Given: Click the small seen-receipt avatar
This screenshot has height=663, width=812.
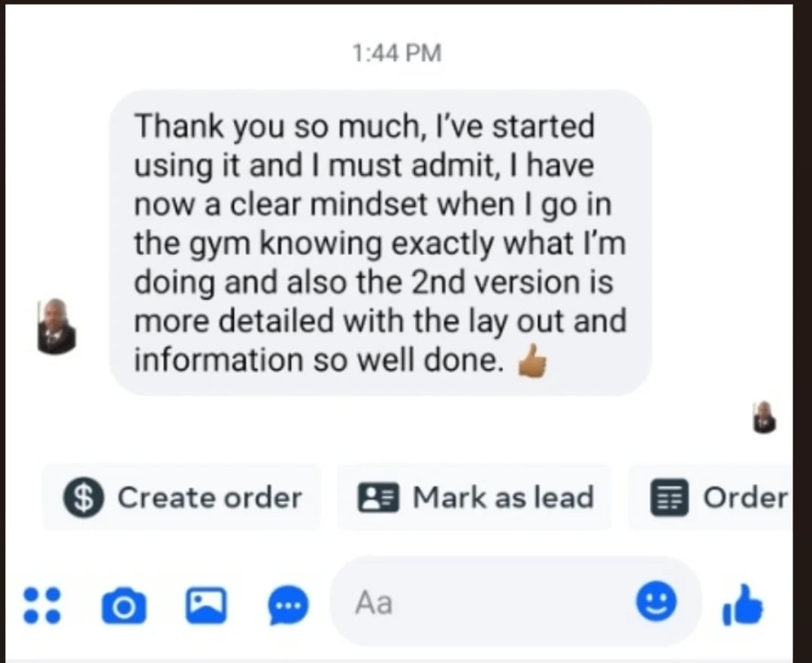Looking at the screenshot, I should coord(765,417).
